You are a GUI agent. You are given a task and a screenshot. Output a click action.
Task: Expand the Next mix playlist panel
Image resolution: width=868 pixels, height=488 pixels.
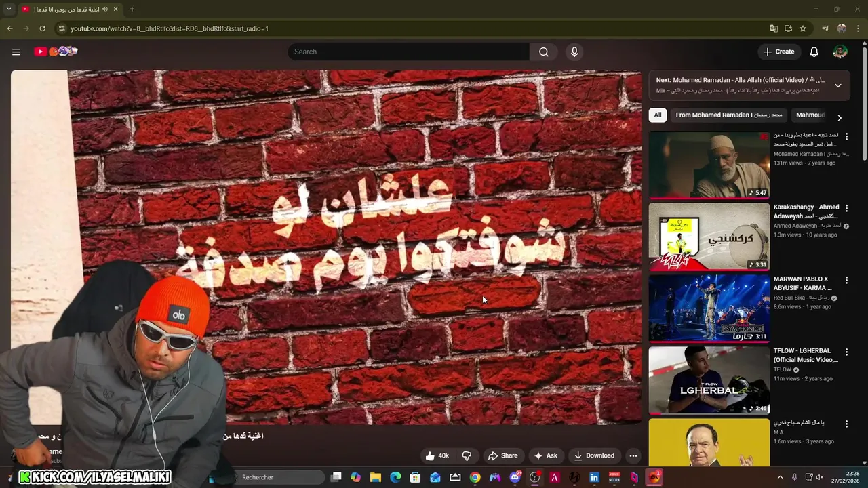click(838, 85)
